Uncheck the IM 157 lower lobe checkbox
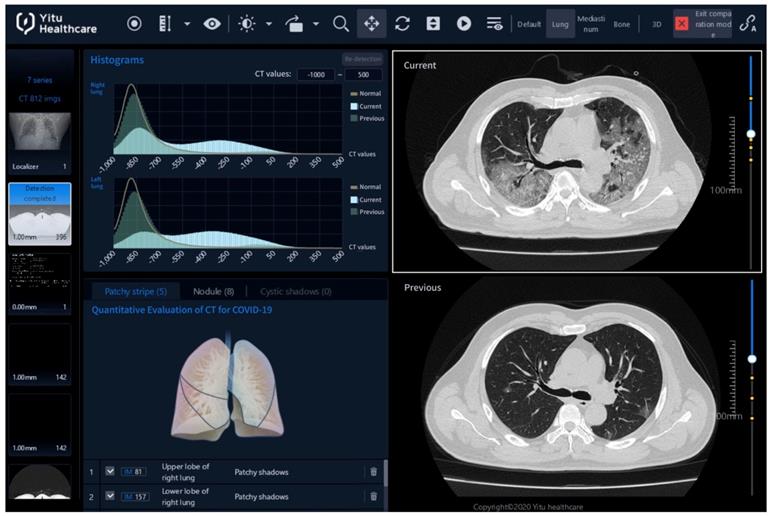The width and height of the screenshot is (772, 516). tap(110, 496)
